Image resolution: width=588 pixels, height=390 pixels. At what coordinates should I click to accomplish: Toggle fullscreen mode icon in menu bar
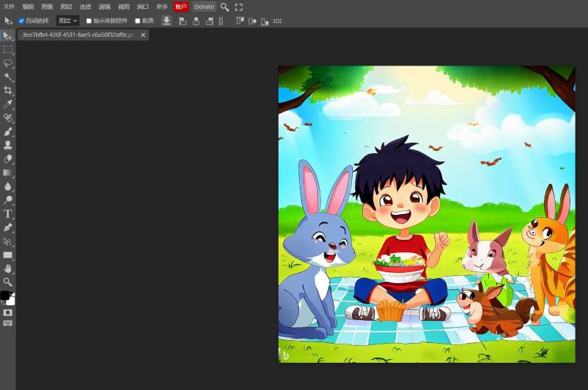pos(239,7)
